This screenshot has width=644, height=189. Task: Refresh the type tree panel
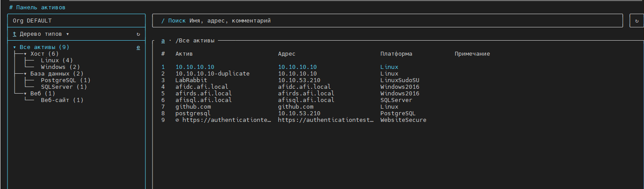click(138, 34)
